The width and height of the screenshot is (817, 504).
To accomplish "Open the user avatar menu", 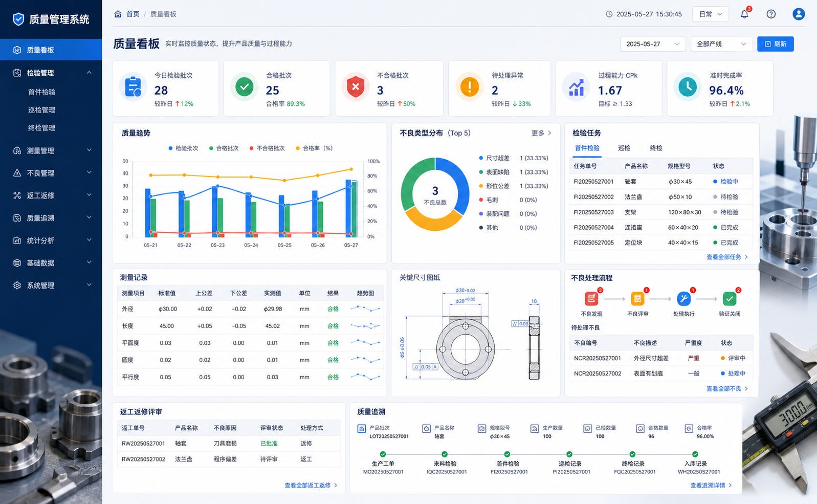I will click(799, 14).
